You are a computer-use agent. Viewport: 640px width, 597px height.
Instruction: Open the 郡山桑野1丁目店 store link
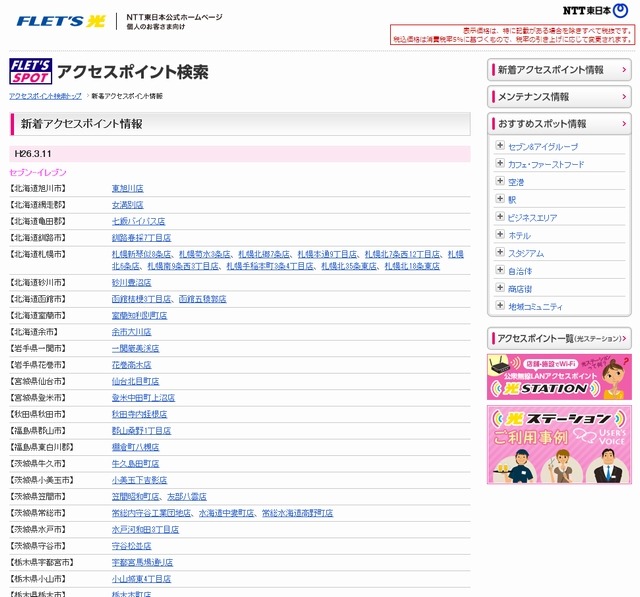click(141, 431)
